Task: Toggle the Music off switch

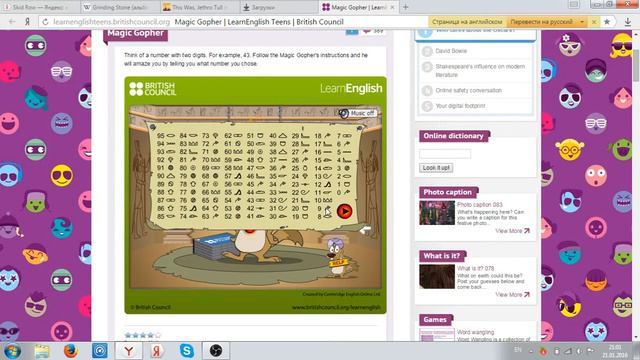Action: click(x=357, y=113)
